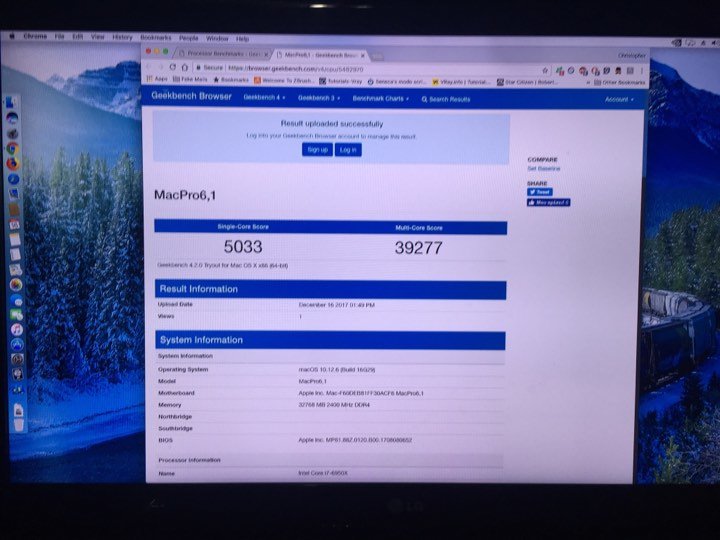Open the Search Results link
The image size is (720, 540).
446,99
